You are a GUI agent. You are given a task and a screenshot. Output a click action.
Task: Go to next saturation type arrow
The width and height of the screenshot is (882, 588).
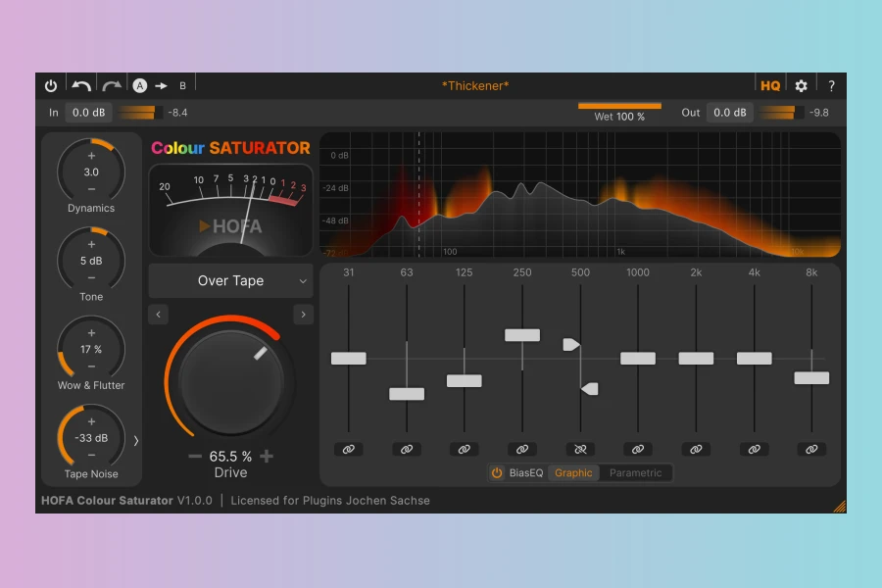click(303, 315)
